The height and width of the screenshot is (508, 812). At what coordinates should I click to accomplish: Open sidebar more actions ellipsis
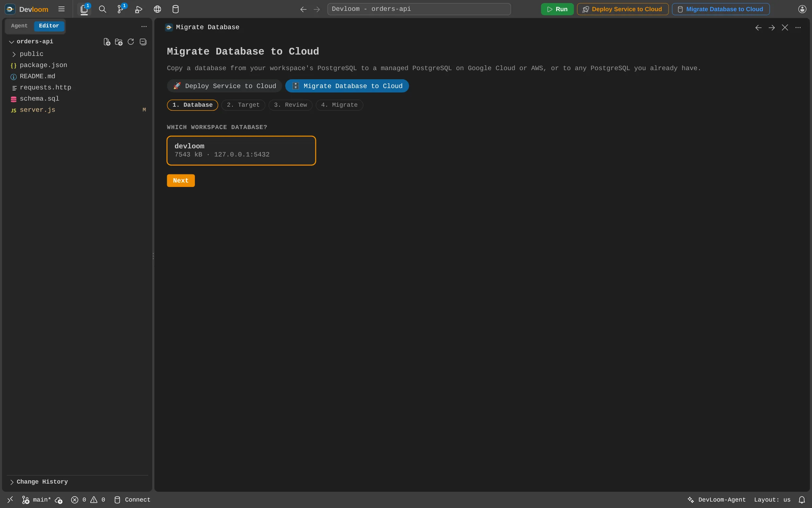(144, 26)
